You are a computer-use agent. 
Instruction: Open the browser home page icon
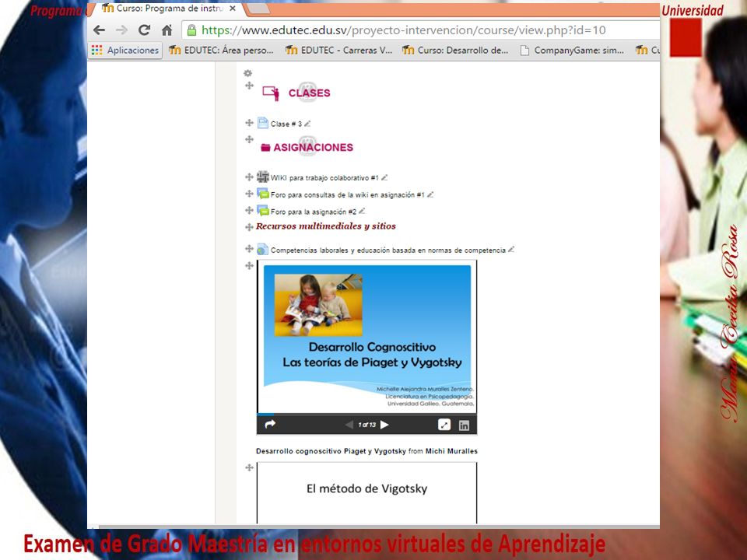tap(167, 30)
